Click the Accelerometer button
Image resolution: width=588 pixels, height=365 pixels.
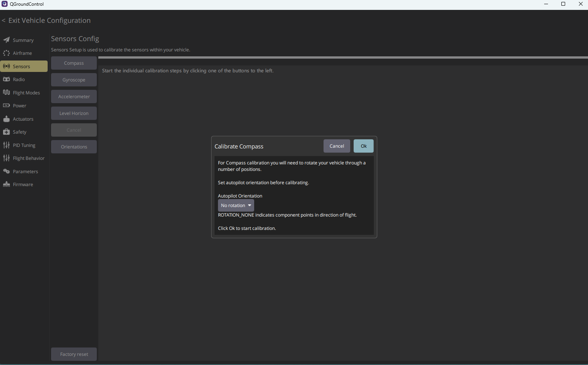pos(74,97)
